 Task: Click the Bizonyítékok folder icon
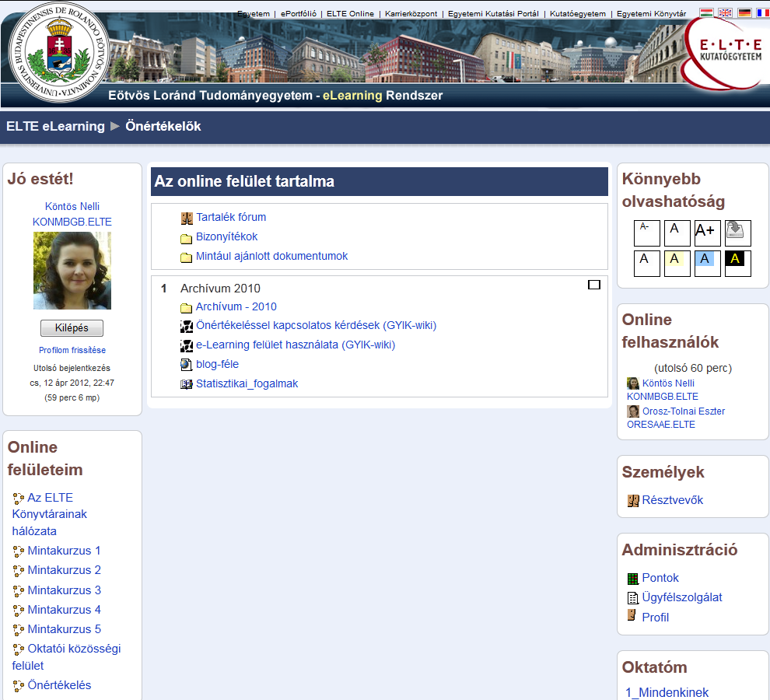tap(186, 239)
